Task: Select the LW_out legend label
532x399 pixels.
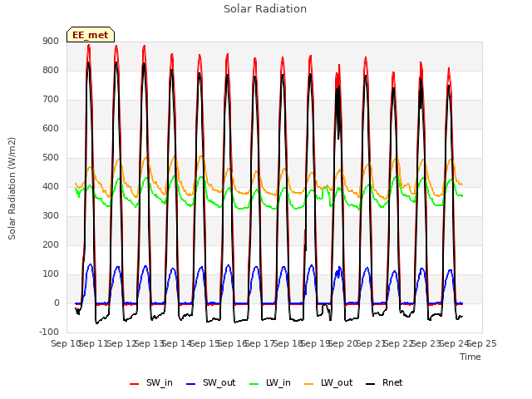Action: [337, 382]
